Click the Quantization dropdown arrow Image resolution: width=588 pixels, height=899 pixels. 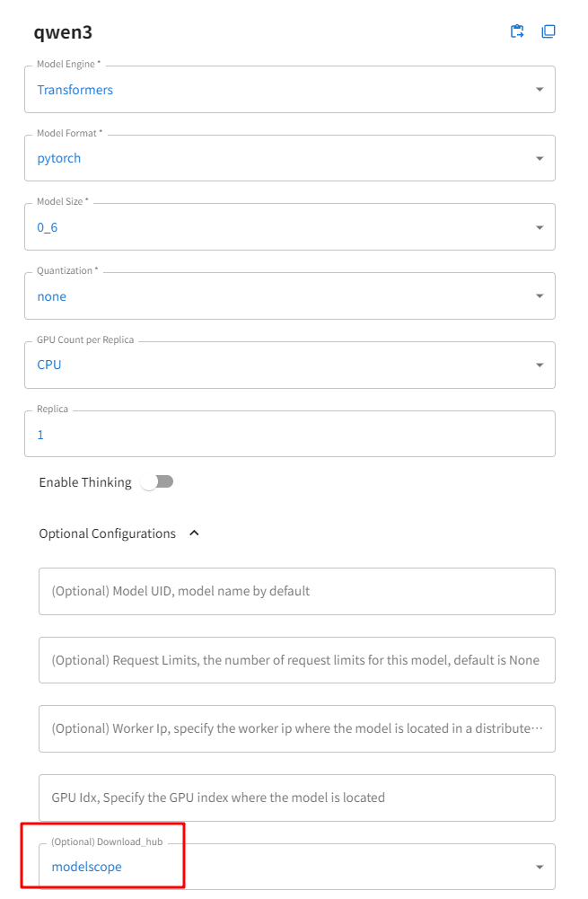[539, 296]
